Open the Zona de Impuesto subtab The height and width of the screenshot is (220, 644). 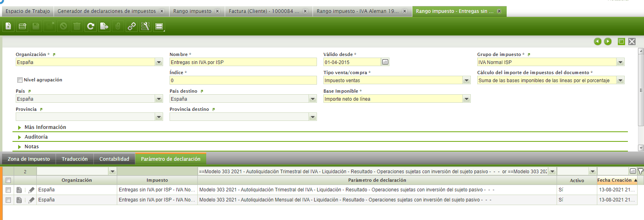tap(29, 159)
